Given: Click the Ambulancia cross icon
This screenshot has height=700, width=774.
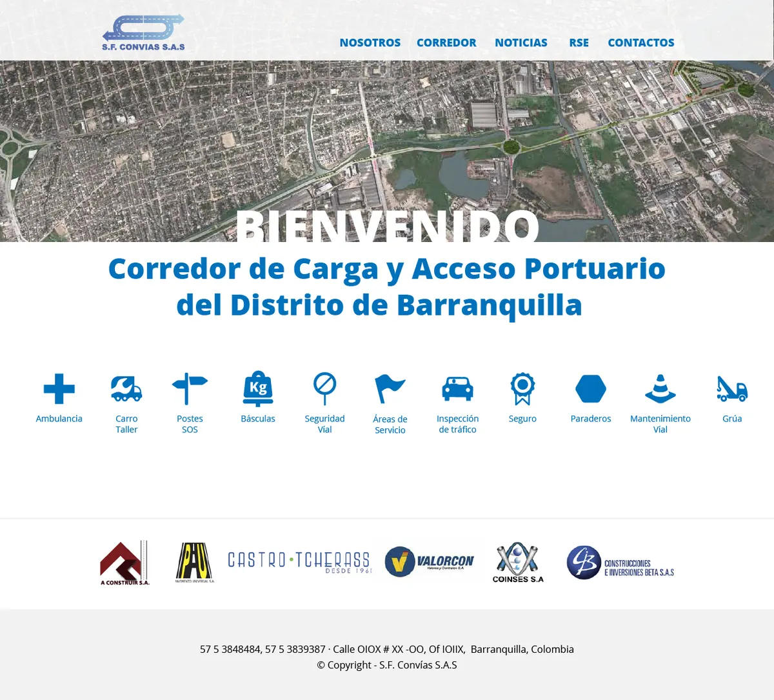Looking at the screenshot, I should [59, 389].
